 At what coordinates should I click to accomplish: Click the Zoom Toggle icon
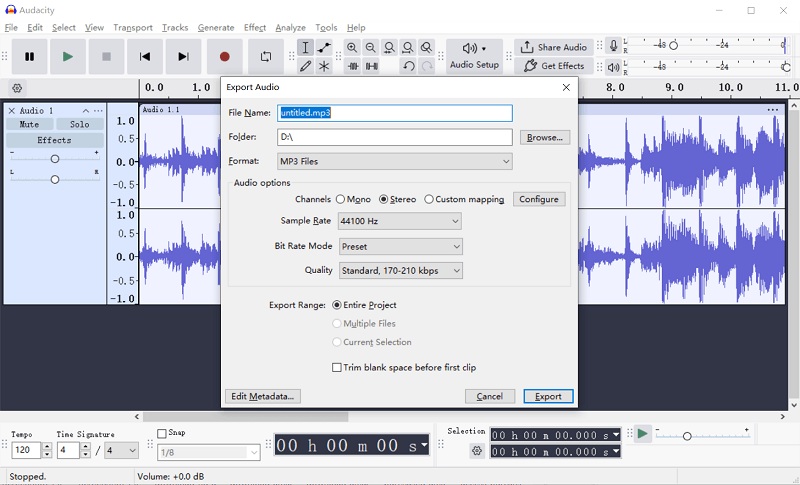click(x=427, y=47)
